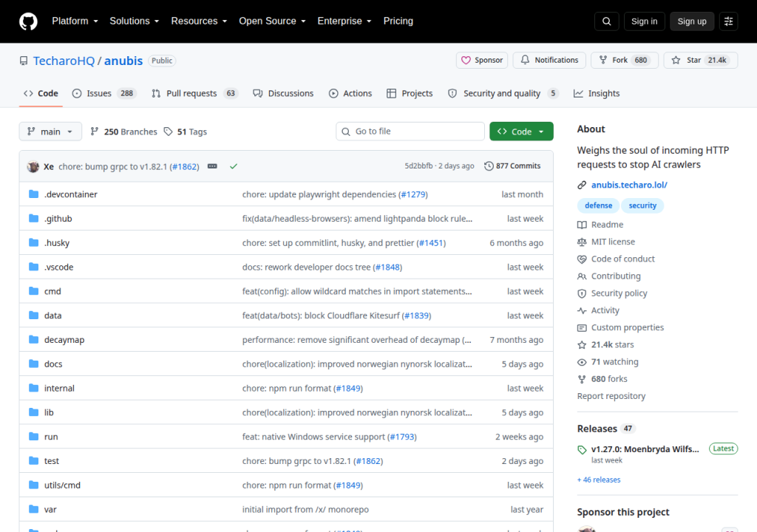Switch to the Projects tab
The image size is (757, 532).
pos(410,93)
